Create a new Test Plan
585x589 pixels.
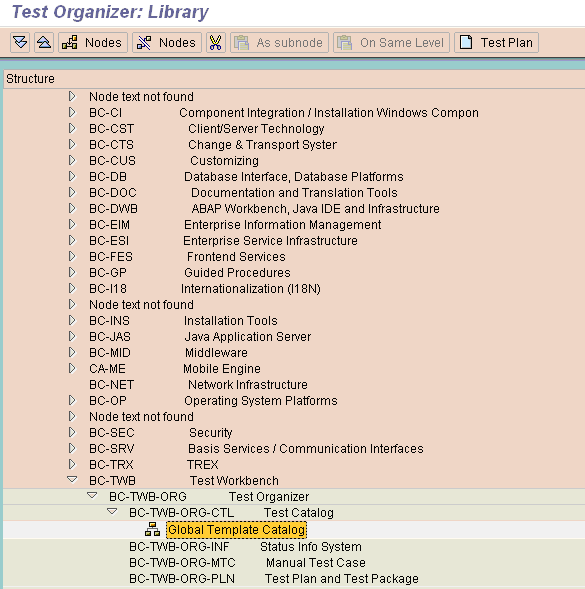click(496, 42)
